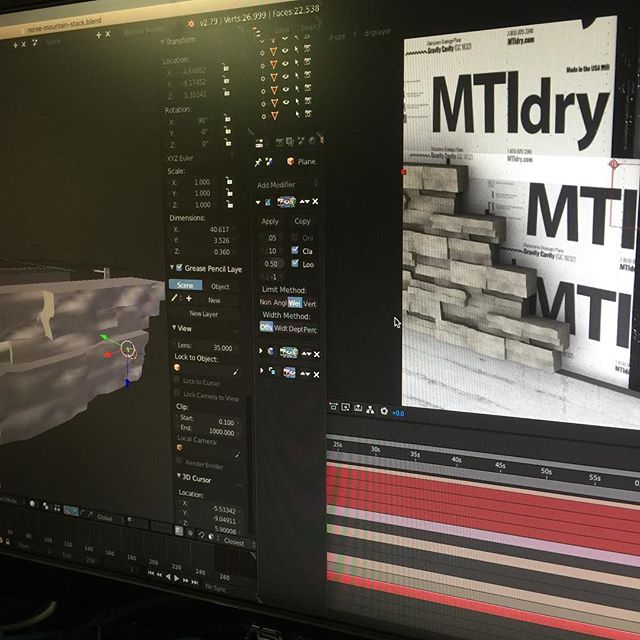Remove the last modifier with its X
Image resolution: width=640 pixels, height=640 pixels.
316,374
